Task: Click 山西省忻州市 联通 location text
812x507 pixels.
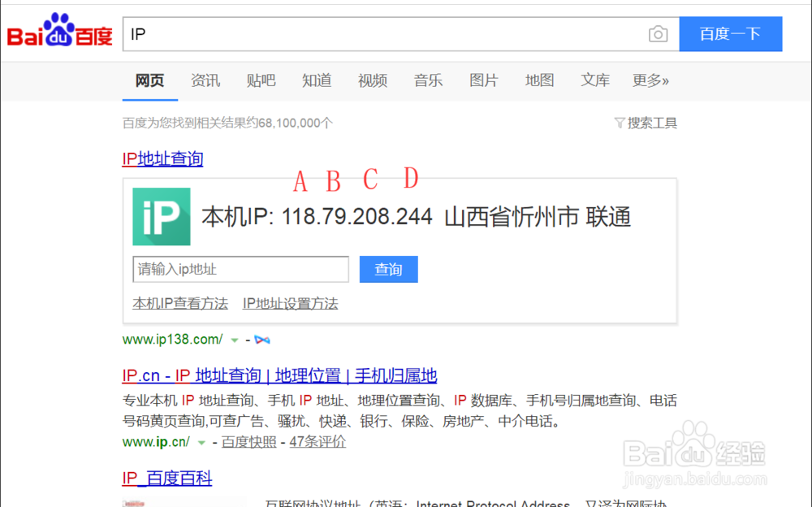Action: tap(538, 217)
